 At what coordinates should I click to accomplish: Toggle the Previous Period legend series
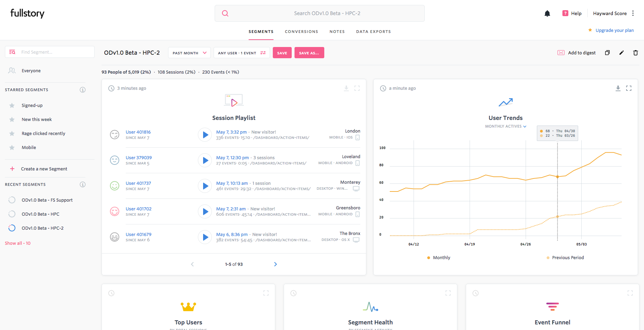point(565,258)
